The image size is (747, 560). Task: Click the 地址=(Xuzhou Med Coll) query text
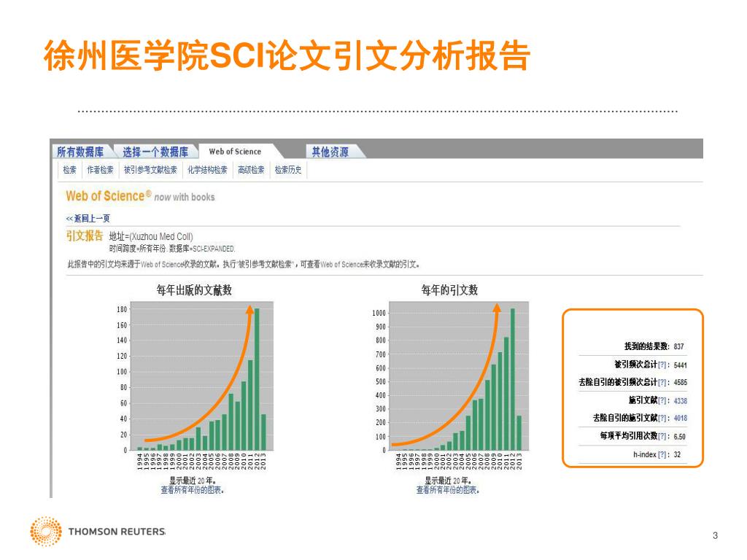(x=151, y=237)
